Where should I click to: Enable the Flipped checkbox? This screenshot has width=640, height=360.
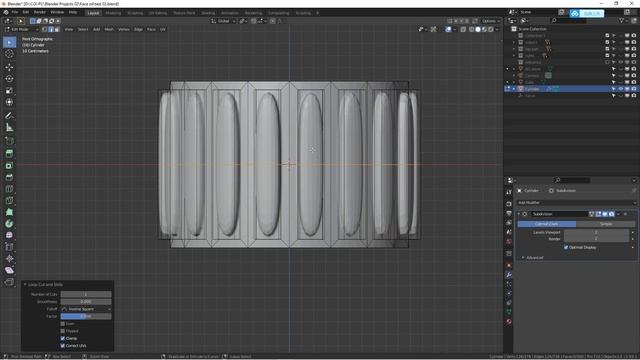tap(62, 331)
